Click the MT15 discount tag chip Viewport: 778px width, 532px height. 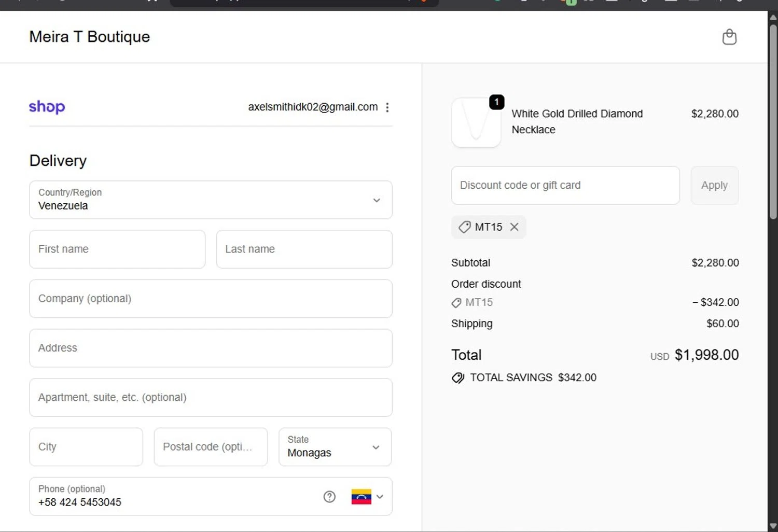click(489, 227)
